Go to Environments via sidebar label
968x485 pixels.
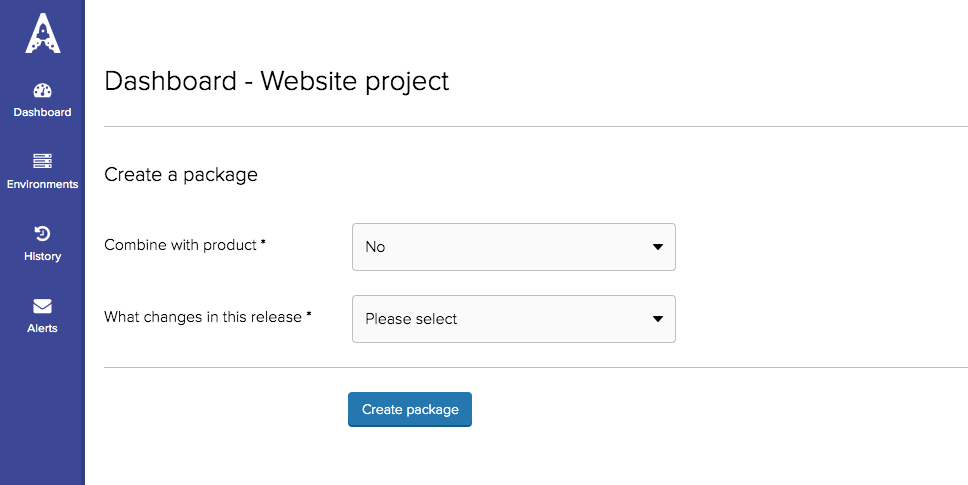point(42,184)
